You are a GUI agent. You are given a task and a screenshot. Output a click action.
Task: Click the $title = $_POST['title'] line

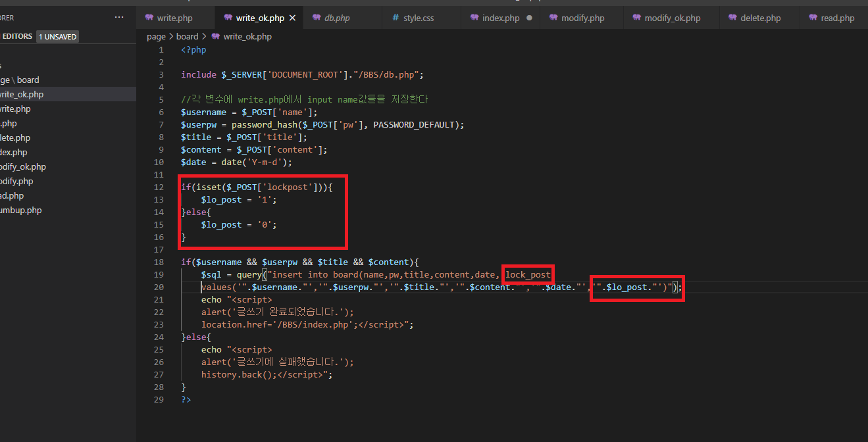click(x=244, y=137)
